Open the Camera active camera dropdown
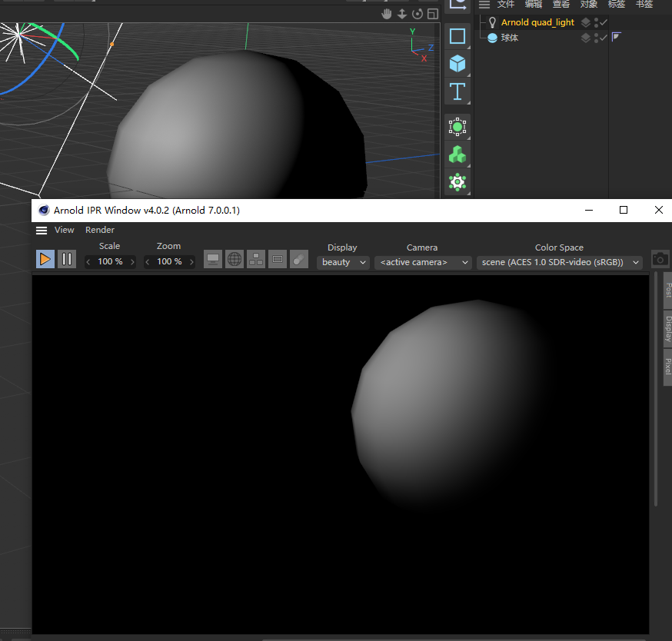This screenshot has height=641, width=672. point(424,262)
